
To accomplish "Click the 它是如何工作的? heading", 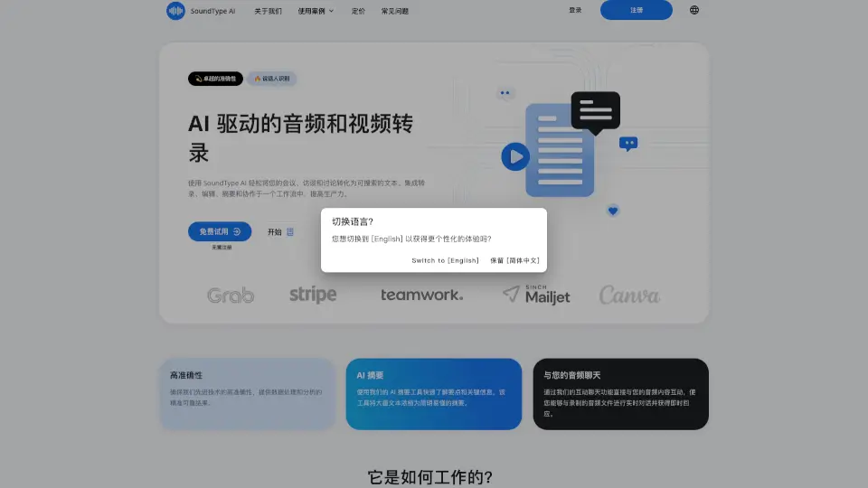I will click(429, 477).
